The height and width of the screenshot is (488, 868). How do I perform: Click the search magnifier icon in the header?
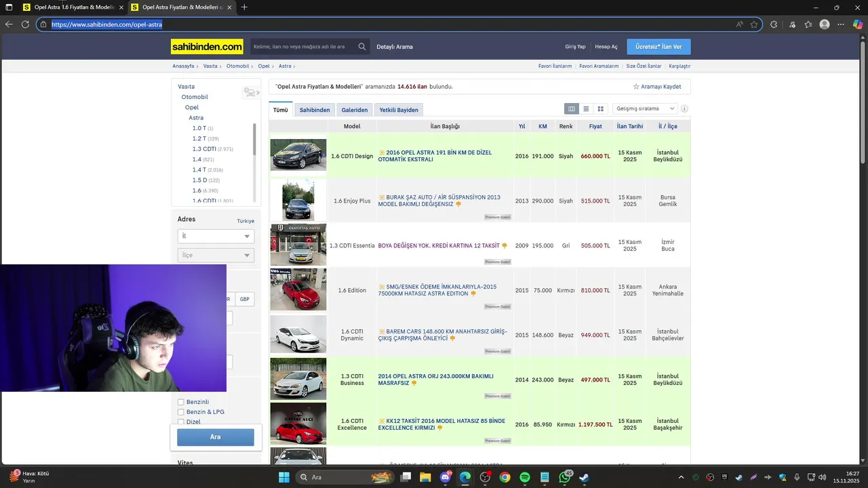point(362,47)
